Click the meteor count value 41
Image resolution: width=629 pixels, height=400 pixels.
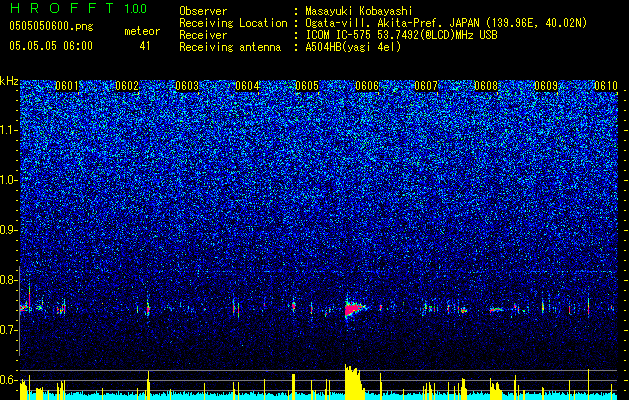(x=144, y=46)
